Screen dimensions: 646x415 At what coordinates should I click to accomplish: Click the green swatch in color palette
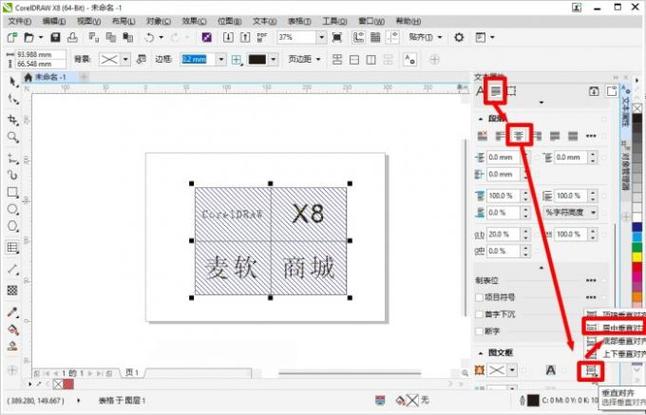click(637, 247)
